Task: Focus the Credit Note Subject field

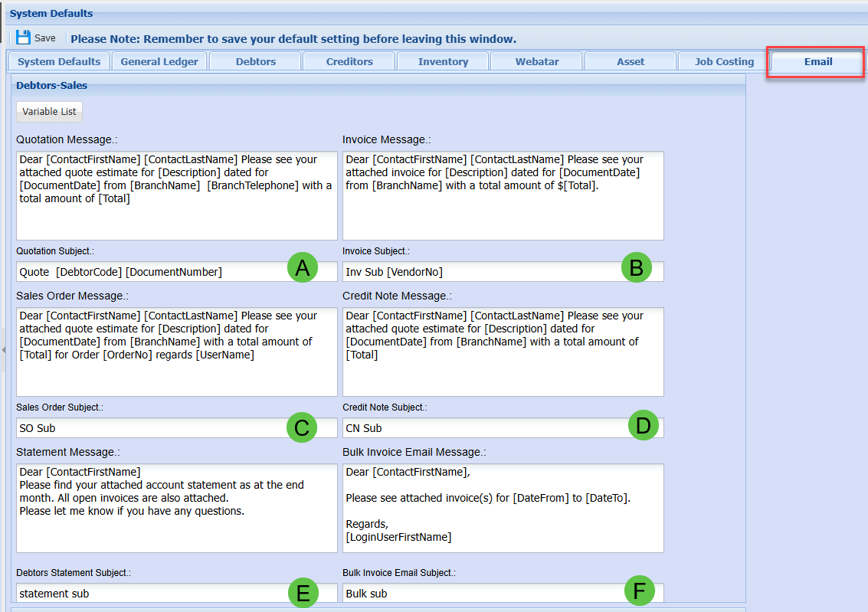Action: [503, 427]
